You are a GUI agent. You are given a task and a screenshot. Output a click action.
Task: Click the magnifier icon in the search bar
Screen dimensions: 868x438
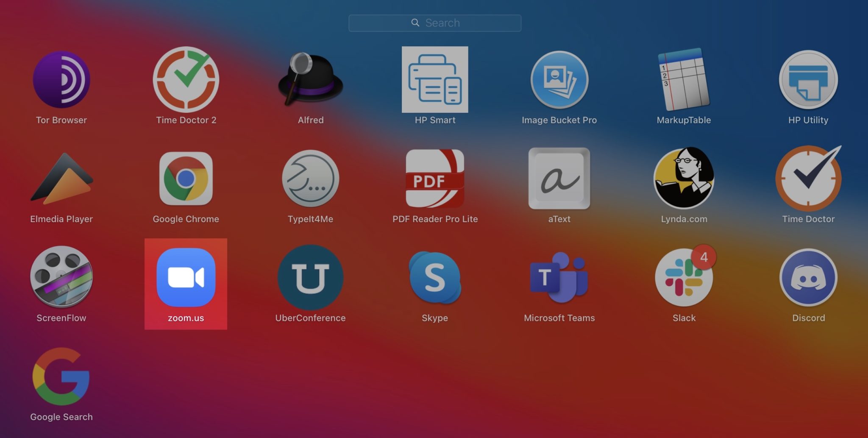tap(415, 22)
